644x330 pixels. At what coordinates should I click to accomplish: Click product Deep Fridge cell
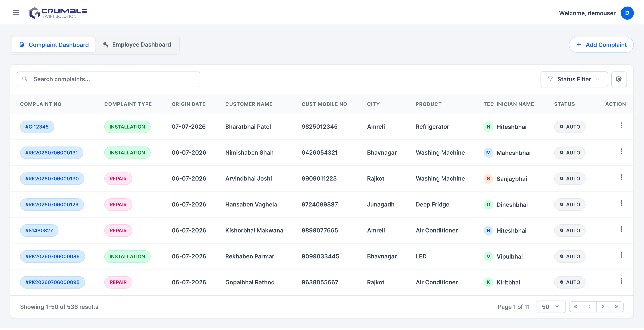[432, 205]
